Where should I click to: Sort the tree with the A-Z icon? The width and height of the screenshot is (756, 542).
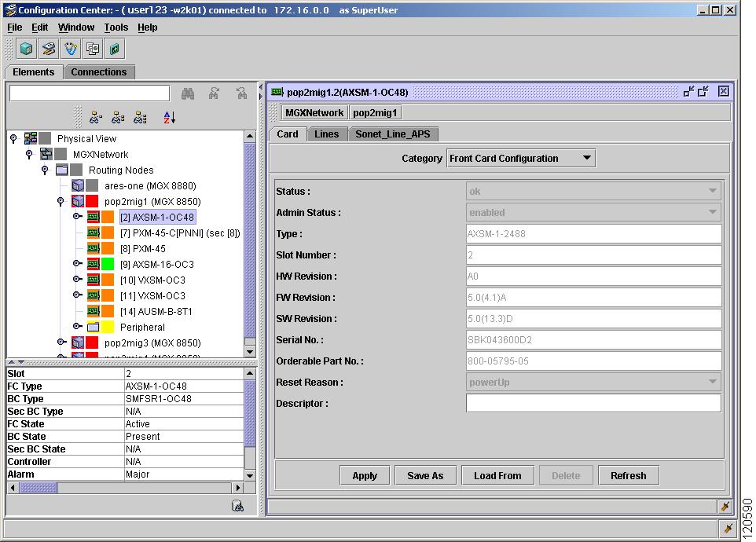[x=169, y=117]
